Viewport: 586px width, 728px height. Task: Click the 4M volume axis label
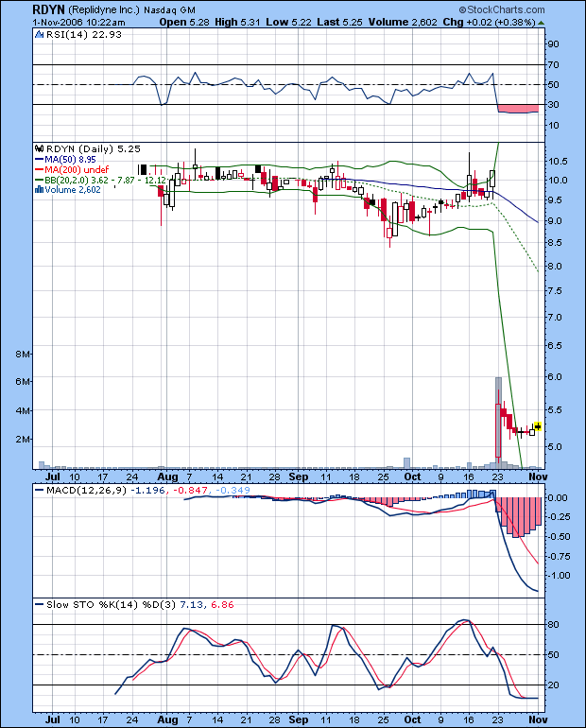coord(23,411)
